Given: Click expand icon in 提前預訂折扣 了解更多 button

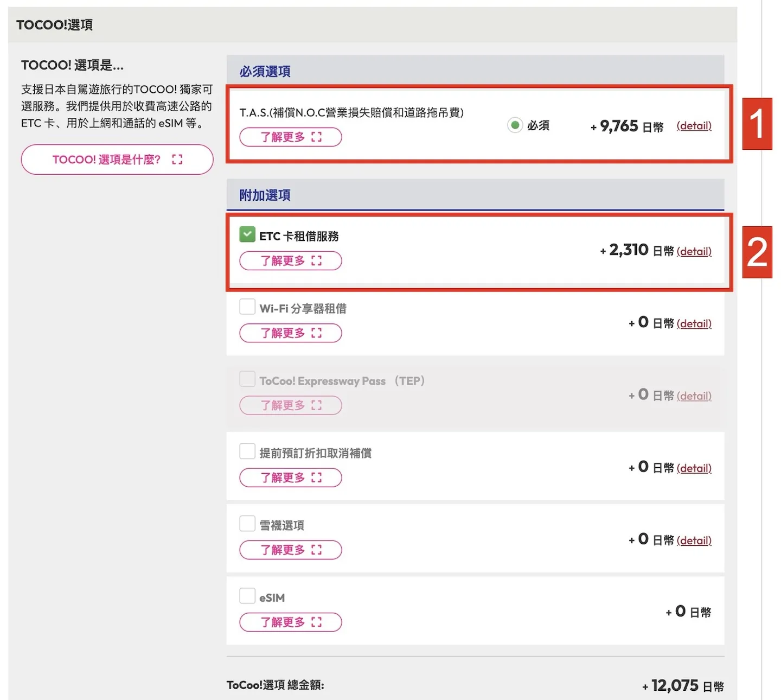Looking at the screenshot, I should coord(317,478).
